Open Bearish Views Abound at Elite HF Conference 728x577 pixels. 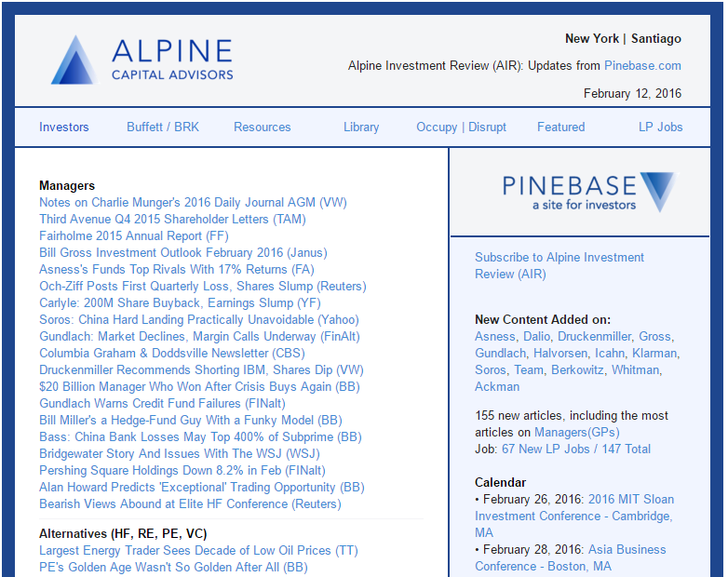pos(190,503)
